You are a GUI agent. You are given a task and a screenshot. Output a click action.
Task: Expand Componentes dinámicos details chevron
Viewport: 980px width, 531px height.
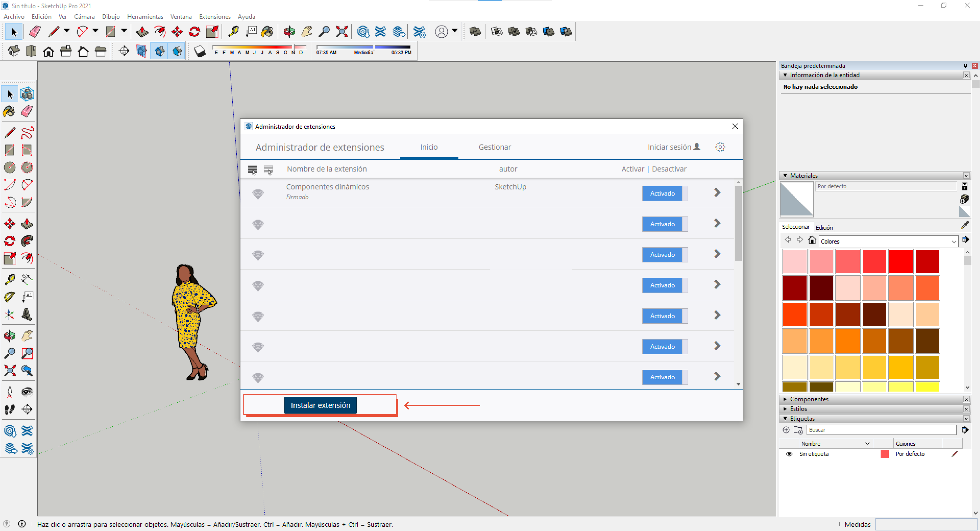click(x=717, y=193)
